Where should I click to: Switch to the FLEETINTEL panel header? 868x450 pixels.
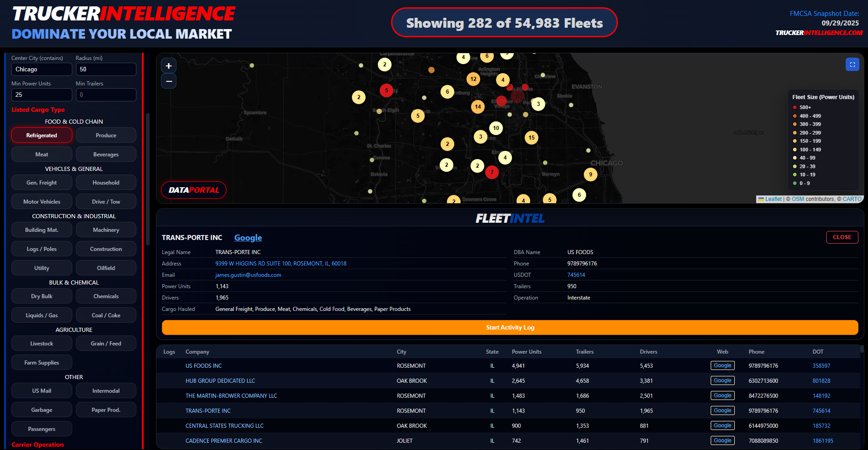point(510,218)
